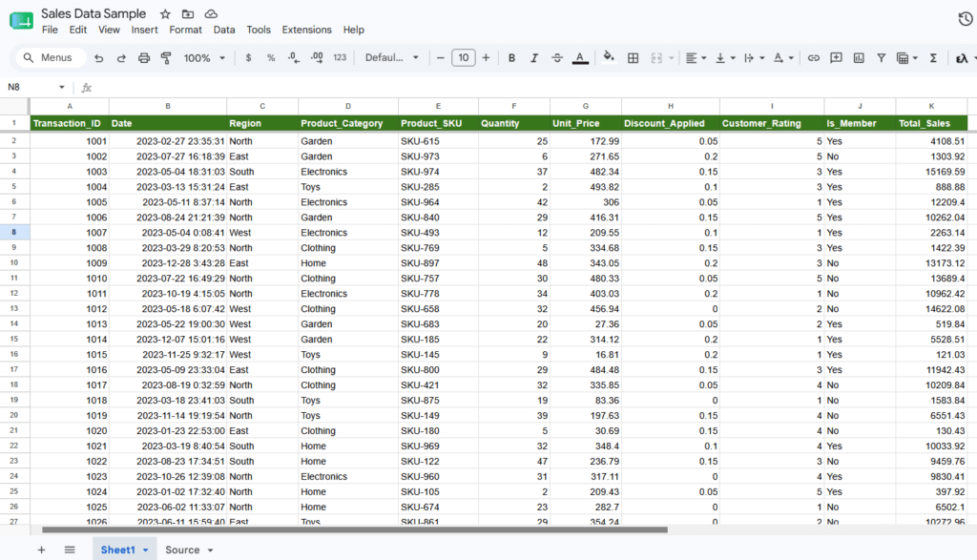Image resolution: width=977 pixels, height=560 pixels.
Task: Format as currency with dollar icon
Action: coord(249,58)
